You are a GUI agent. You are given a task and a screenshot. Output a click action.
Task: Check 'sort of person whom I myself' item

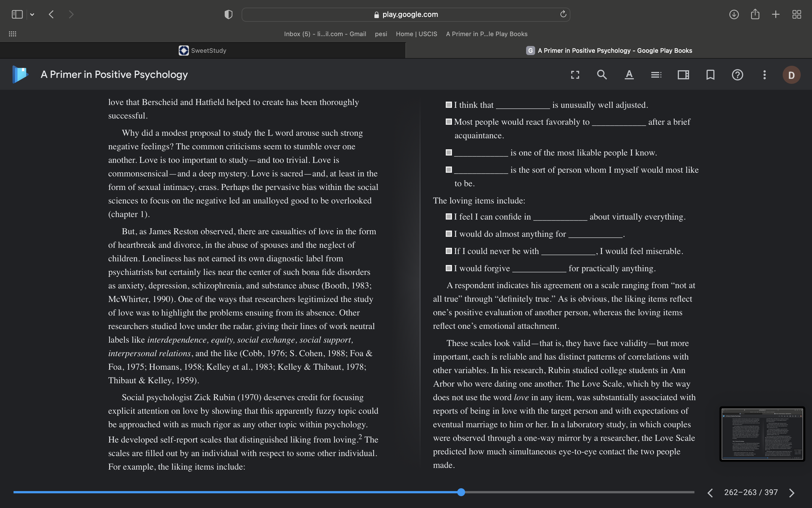point(449,170)
